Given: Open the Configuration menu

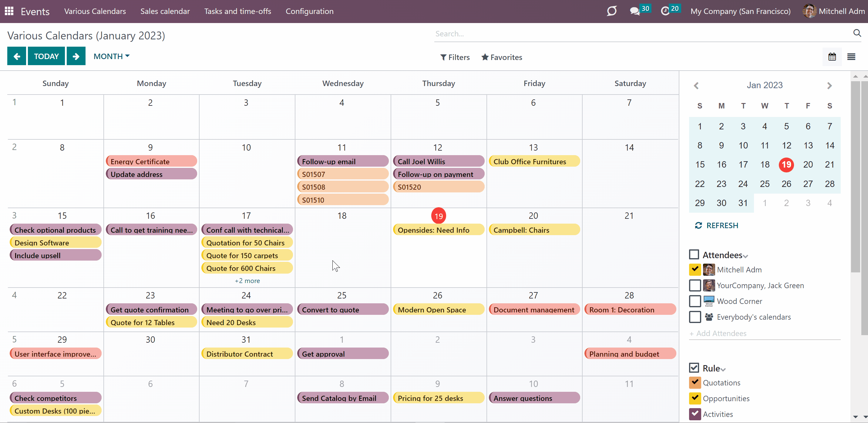Looking at the screenshot, I should click(x=309, y=11).
